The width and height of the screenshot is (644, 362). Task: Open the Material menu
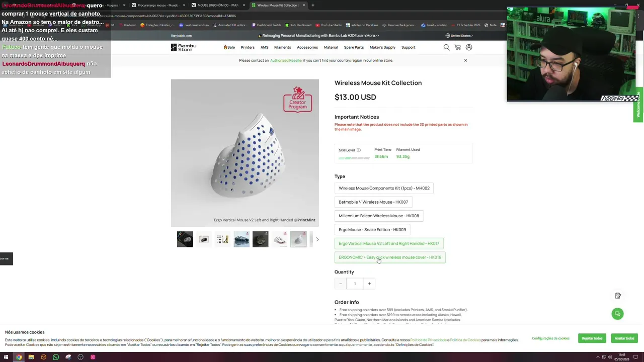[331, 47]
